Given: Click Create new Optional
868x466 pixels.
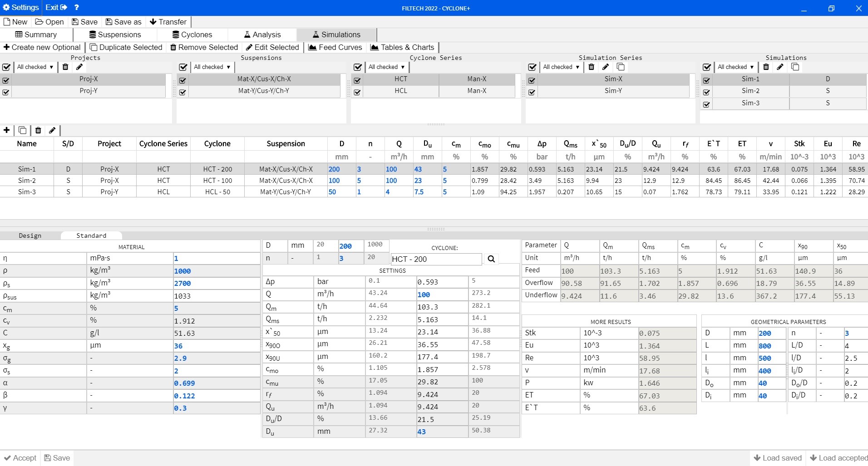Looking at the screenshot, I should [42, 47].
